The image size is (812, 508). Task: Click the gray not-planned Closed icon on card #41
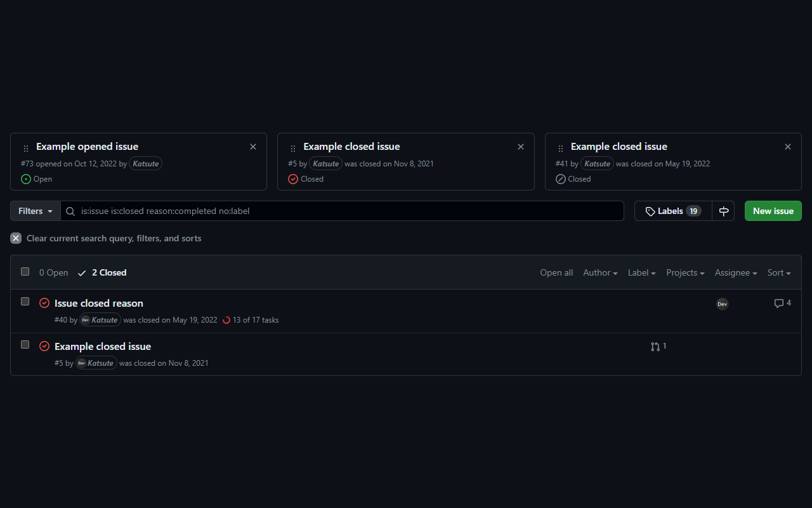point(561,179)
